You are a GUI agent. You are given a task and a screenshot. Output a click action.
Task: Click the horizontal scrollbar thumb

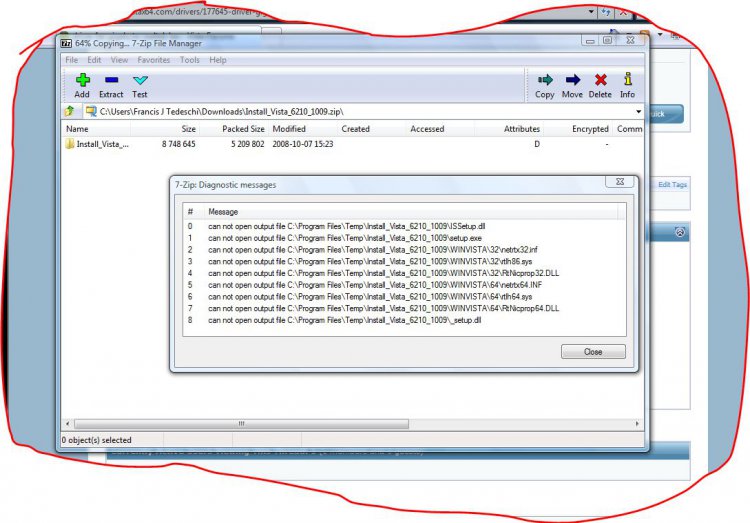point(242,424)
